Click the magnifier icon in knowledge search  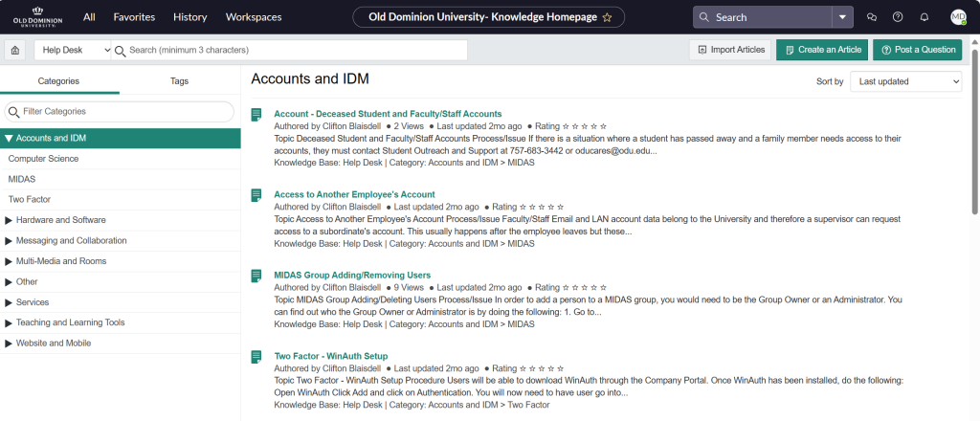(120, 50)
